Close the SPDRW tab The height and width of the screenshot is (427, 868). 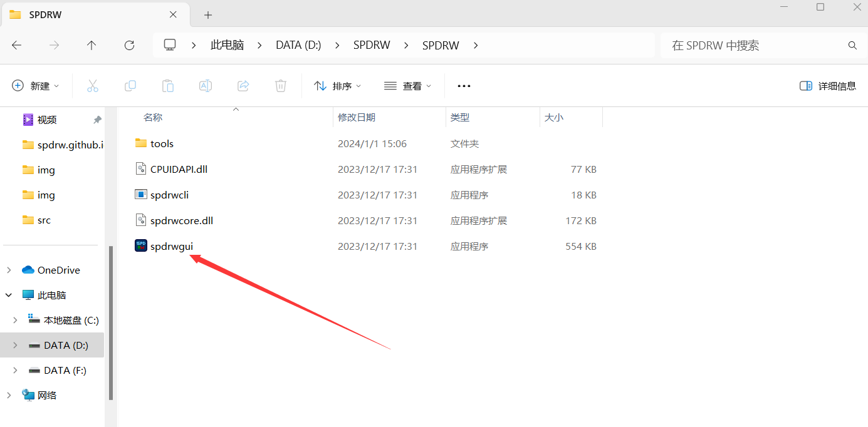[174, 14]
